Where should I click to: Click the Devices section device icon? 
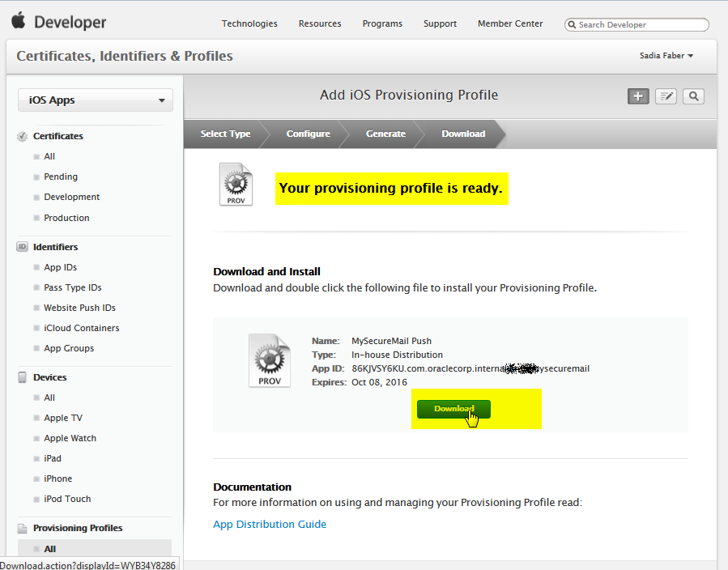pos(22,377)
